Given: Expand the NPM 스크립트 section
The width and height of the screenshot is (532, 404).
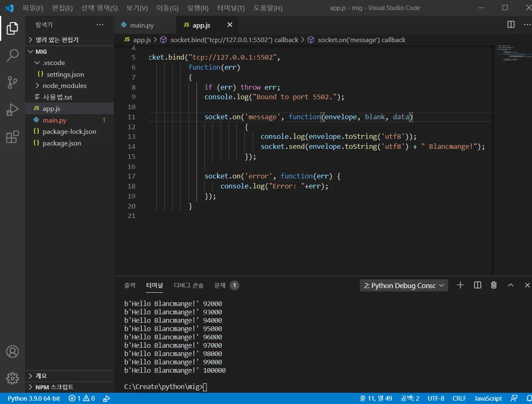Looking at the screenshot, I should click(x=54, y=387).
